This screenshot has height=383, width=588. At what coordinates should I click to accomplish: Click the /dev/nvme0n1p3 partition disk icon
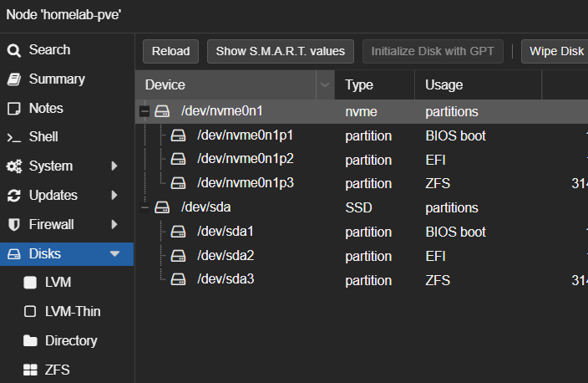(x=178, y=183)
